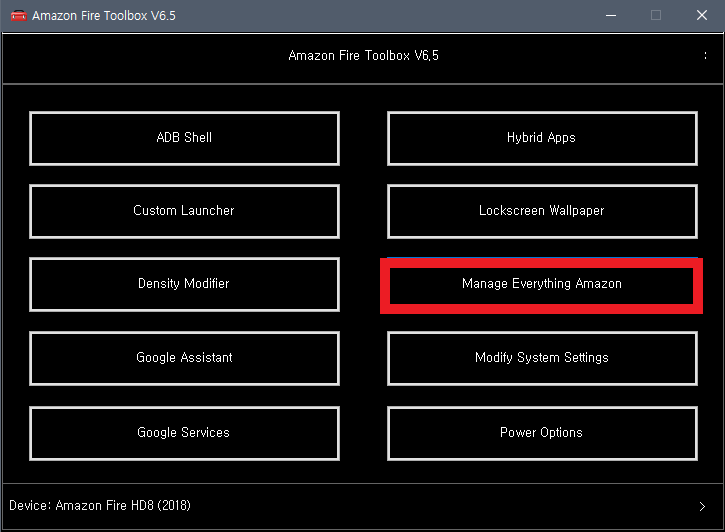Image resolution: width=725 pixels, height=532 pixels.
Task: Open the Density Modifier tool
Action: (x=184, y=284)
